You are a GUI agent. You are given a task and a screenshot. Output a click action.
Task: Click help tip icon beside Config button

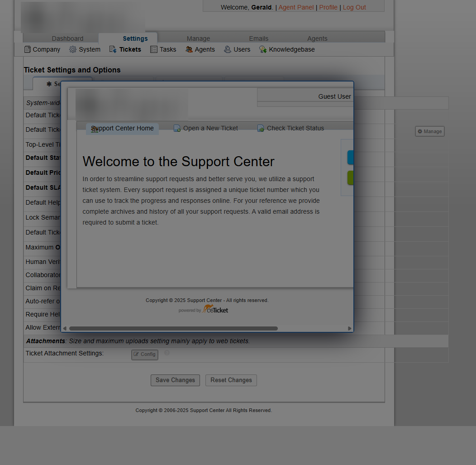[167, 353]
